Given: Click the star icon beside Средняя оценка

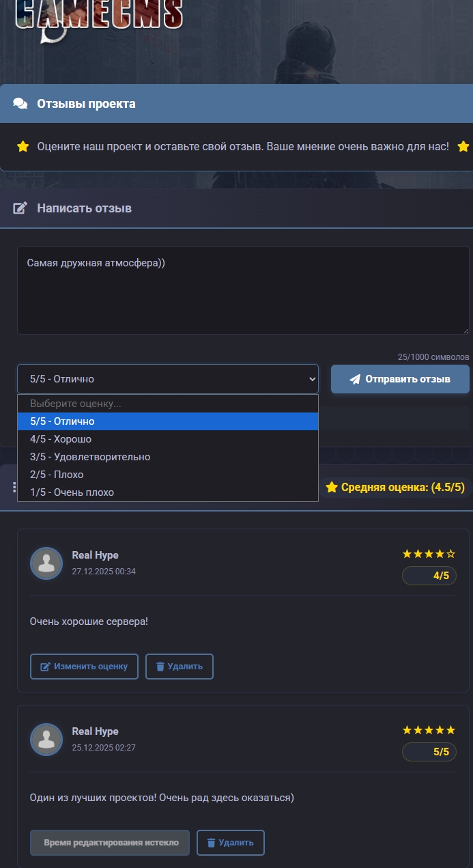Looking at the screenshot, I should (332, 487).
